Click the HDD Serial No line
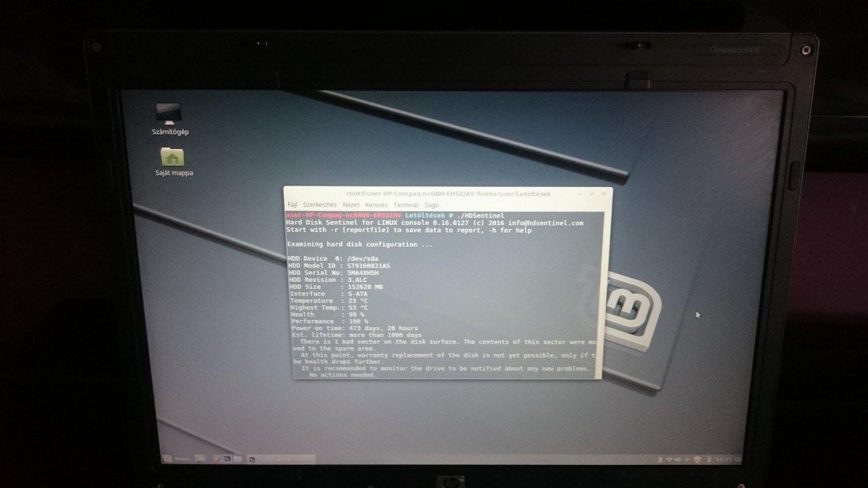 [x=333, y=272]
